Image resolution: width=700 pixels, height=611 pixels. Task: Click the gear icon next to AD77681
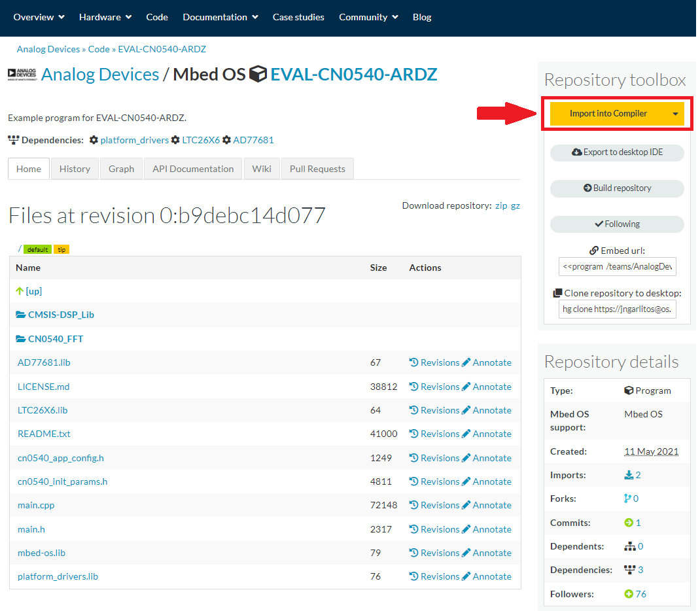pyautogui.click(x=227, y=140)
